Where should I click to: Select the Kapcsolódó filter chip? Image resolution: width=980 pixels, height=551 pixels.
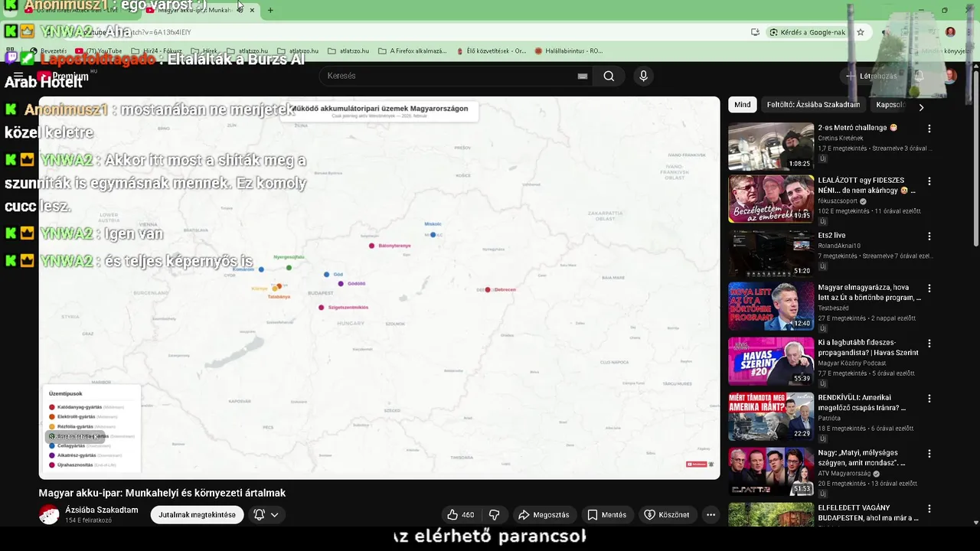coord(890,105)
